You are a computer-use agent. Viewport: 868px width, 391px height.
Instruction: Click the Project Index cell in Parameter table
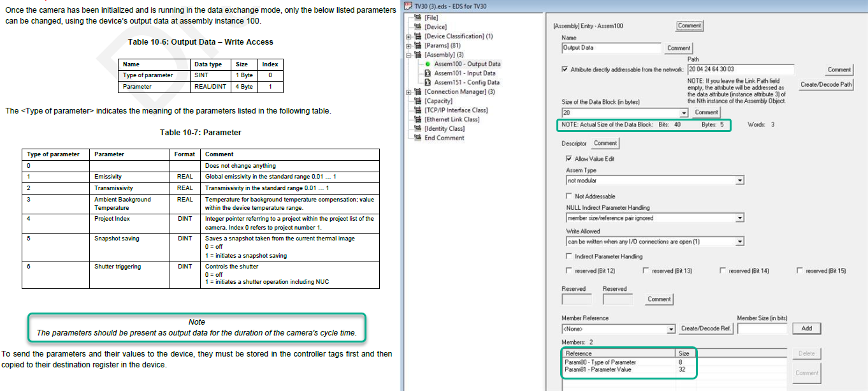(x=131, y=224)
